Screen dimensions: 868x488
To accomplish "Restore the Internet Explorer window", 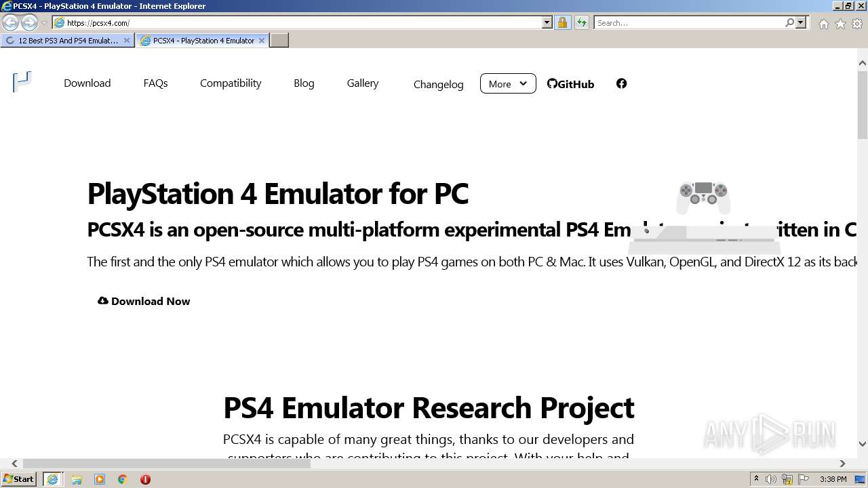I will (848, 6).
